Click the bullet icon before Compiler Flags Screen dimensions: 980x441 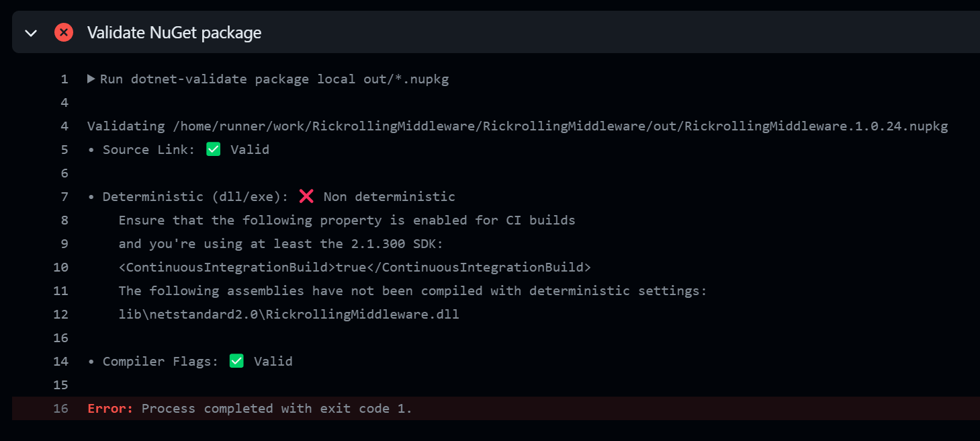(90, 360)
